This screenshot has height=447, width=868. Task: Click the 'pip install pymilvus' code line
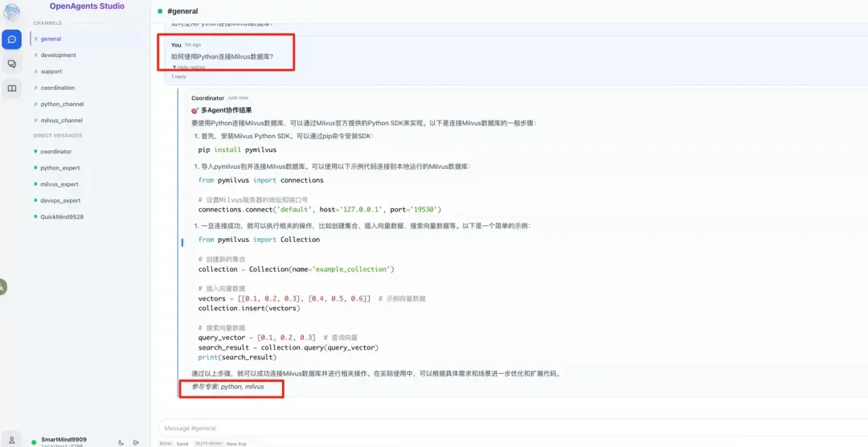click(x=237, y=150)
